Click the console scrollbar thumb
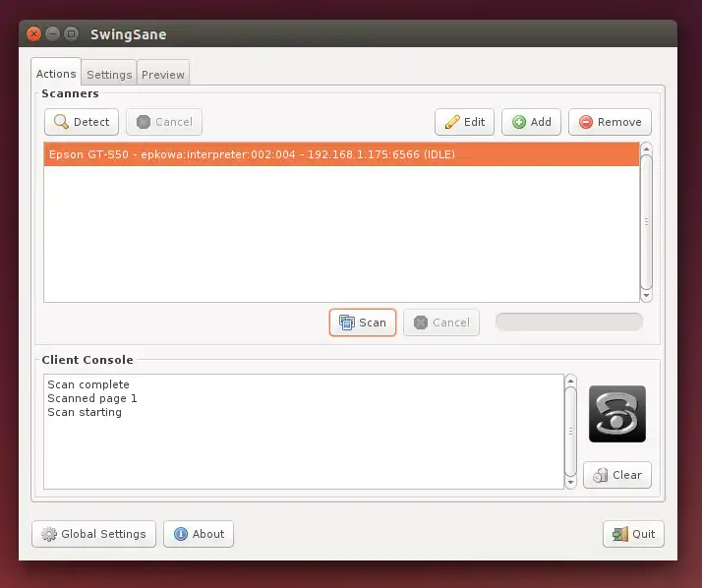Viewport: 702px width, 588px height. (570, 432)
